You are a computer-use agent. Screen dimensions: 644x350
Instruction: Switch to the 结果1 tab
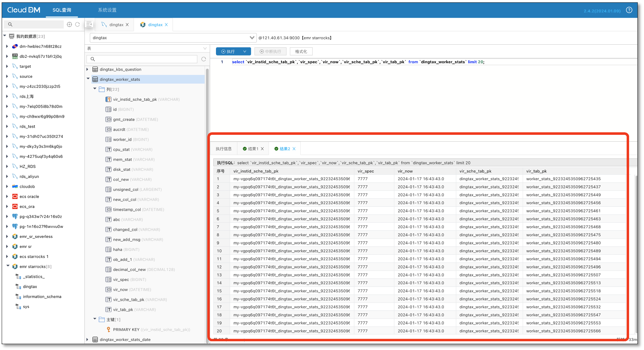point(253,149)
